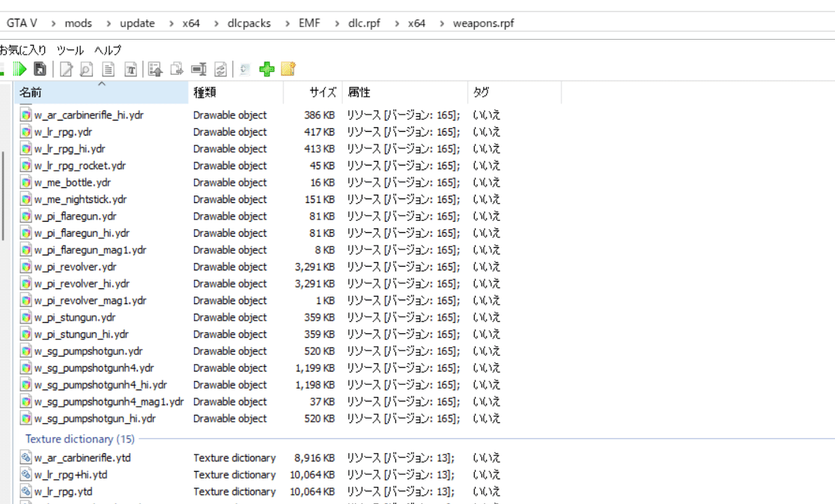The width and height of the screenshot is (835, 504).
Task: Select the file w_sg_pumpshotgunh4_mag1.ydr
Action: tap(109, 401)
